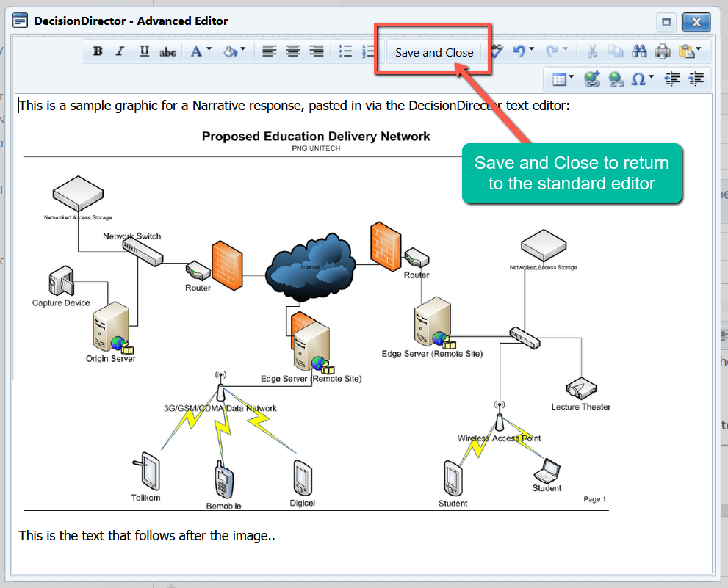This screenshot has height=588, width=728.
Task: Maximize the Advanced Editor window
Action: [x=666, y=22]
